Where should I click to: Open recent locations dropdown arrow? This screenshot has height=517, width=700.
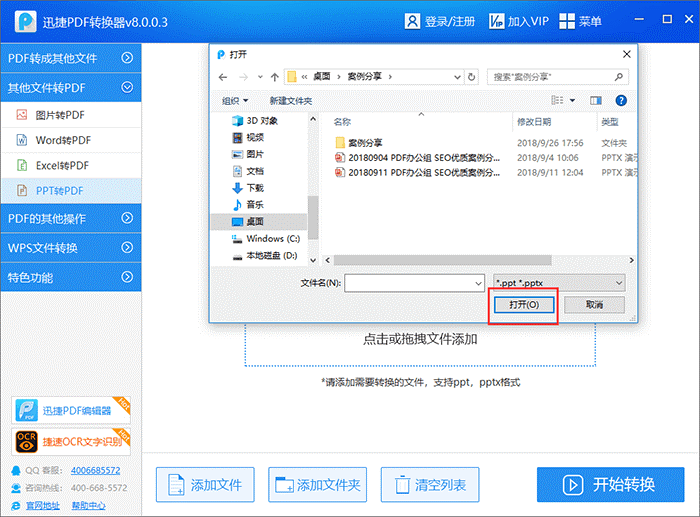tap(260, 77)
